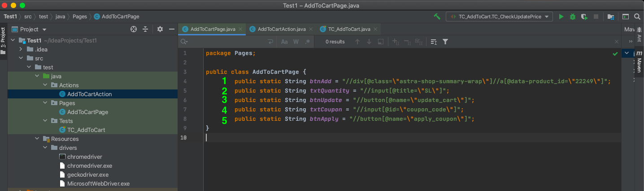The width and height of the screenshot is (644, 191).
Task: Go to previous occurrence arrow
Action: pyautogui.click(x=357, y=42)
